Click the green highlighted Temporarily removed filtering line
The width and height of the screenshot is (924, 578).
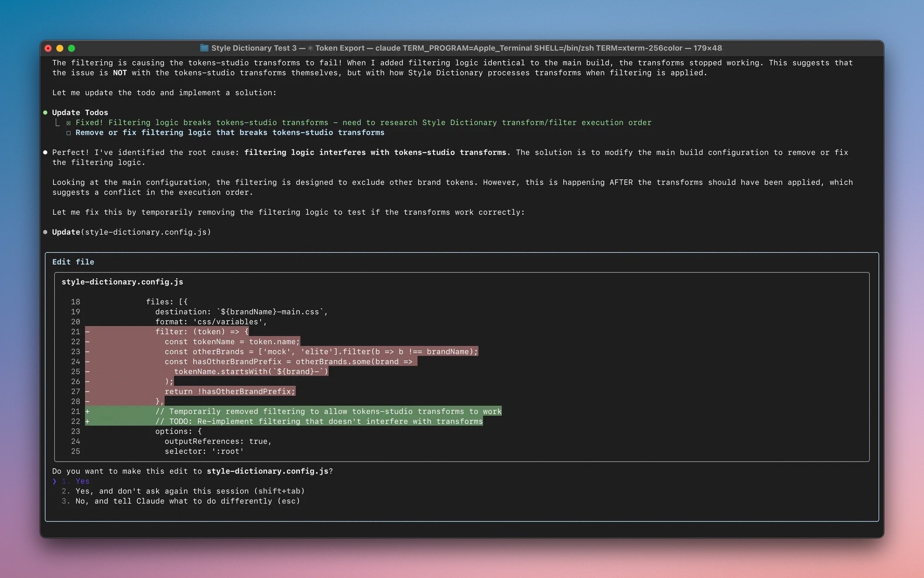coord(328,411)
